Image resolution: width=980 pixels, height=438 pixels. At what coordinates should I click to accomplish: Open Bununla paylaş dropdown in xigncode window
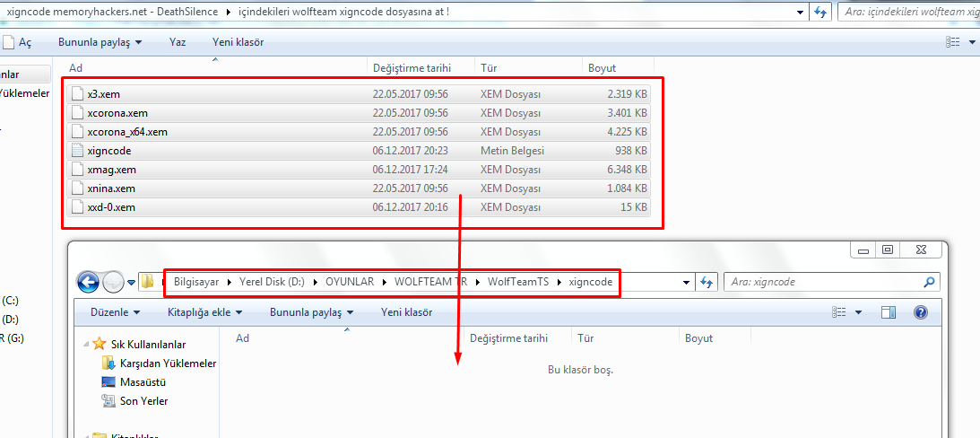312,312
